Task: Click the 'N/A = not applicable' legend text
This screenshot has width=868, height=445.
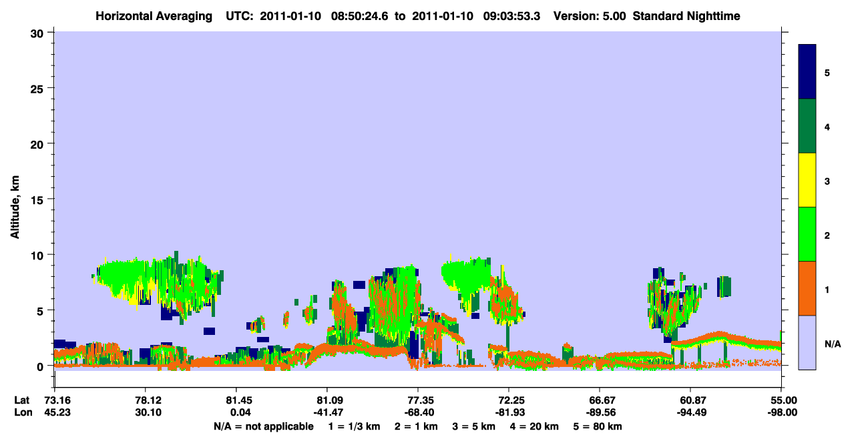Action: coord(264,426)
